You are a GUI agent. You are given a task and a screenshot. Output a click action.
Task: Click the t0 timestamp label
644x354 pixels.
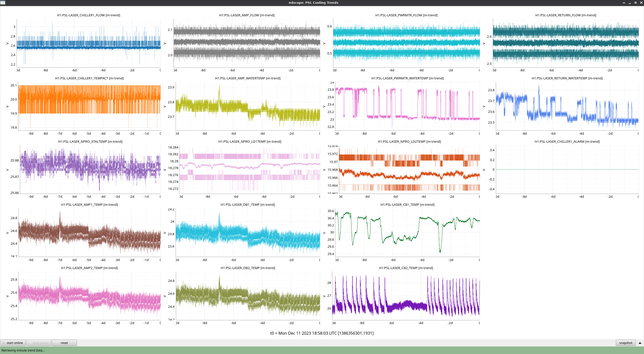[x=322, y=333]
